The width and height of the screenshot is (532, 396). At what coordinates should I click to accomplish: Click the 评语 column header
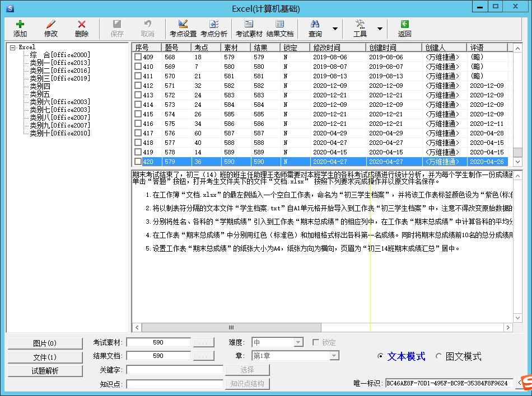pos(487,48)
